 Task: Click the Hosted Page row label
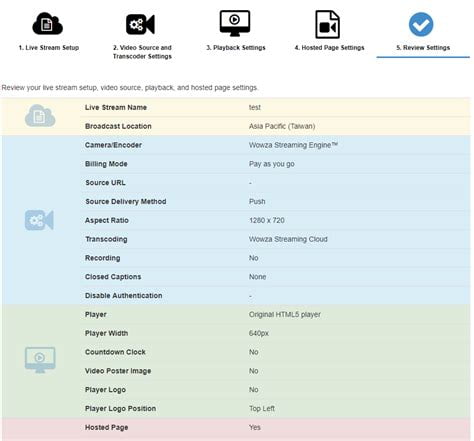click(x=106, y=427)
